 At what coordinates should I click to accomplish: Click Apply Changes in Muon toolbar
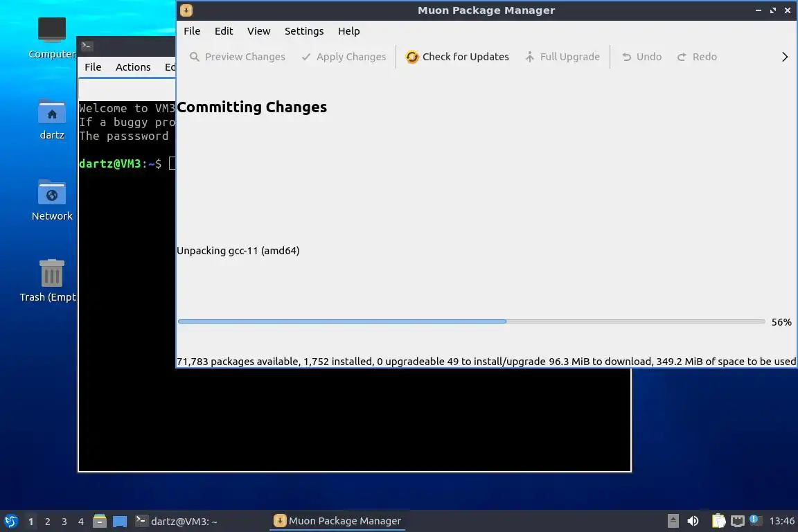[x=344, y=57]
